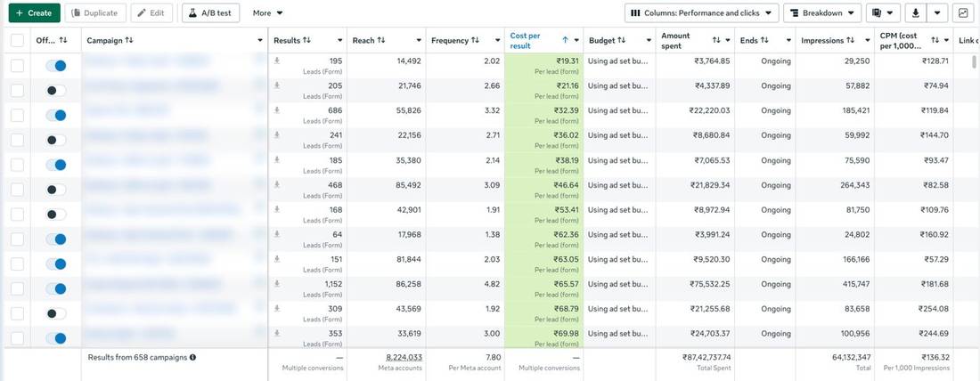Viewport: 980px width, 381px height.
Task: Turn on campaign with 205 results
Action: pyautogui.click(x=56, y=91)
